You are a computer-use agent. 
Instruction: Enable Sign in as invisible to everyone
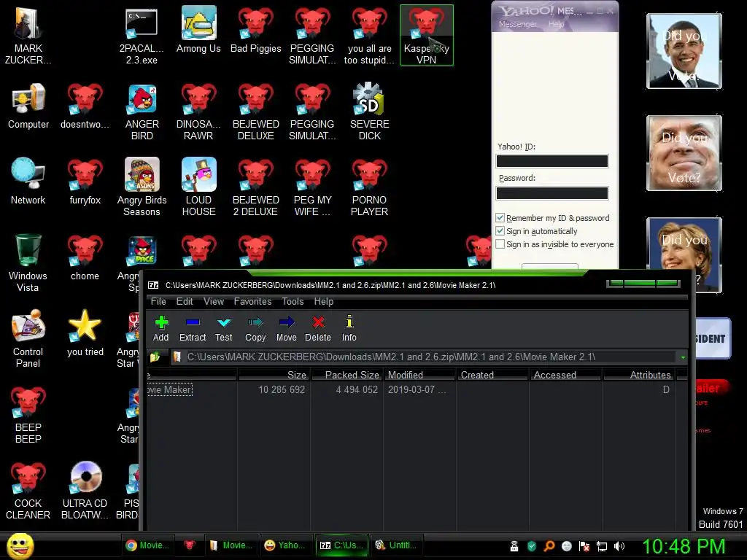[500, 244]
